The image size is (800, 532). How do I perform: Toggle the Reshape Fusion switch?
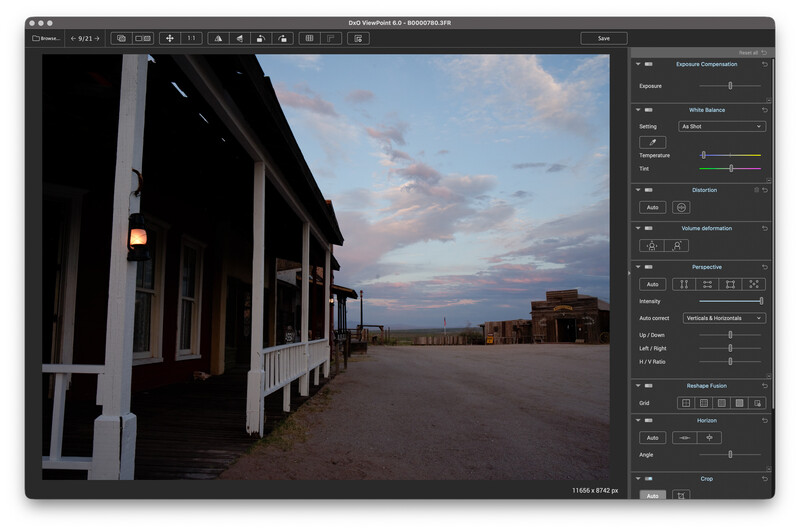pos(648,386)
